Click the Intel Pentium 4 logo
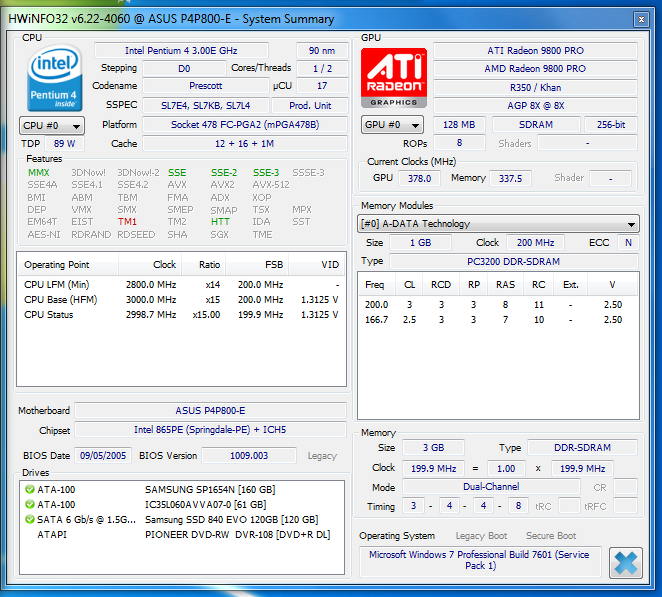 click(x=54, y=78)
